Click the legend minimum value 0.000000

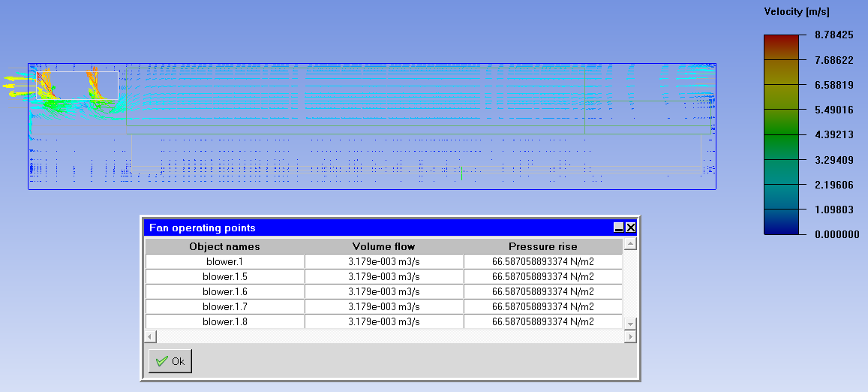837,234
